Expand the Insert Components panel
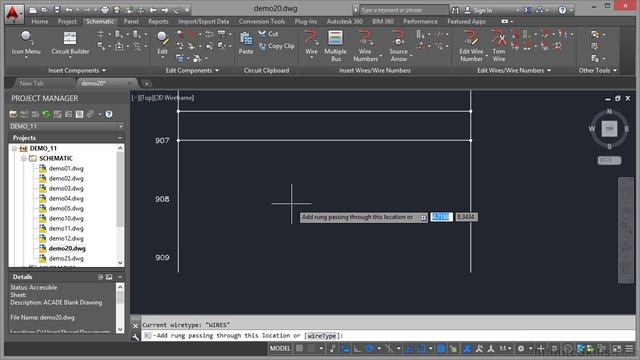This screenshot has height=360, width=640. point(77,71)
